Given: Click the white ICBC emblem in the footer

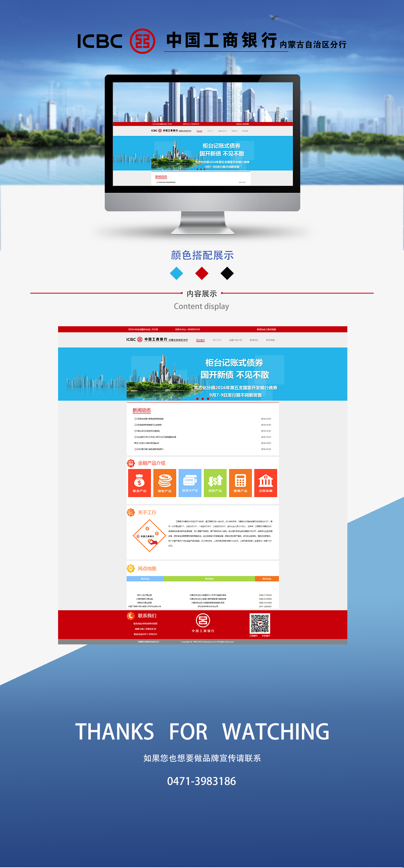Looking at the screenshot, I should 203,620.
